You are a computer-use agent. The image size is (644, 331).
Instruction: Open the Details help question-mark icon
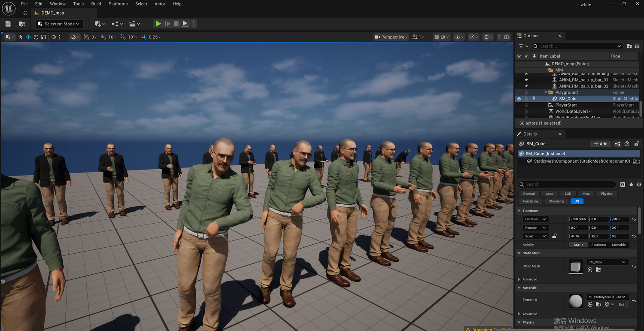pyautogui.click(x=627, y=144)
